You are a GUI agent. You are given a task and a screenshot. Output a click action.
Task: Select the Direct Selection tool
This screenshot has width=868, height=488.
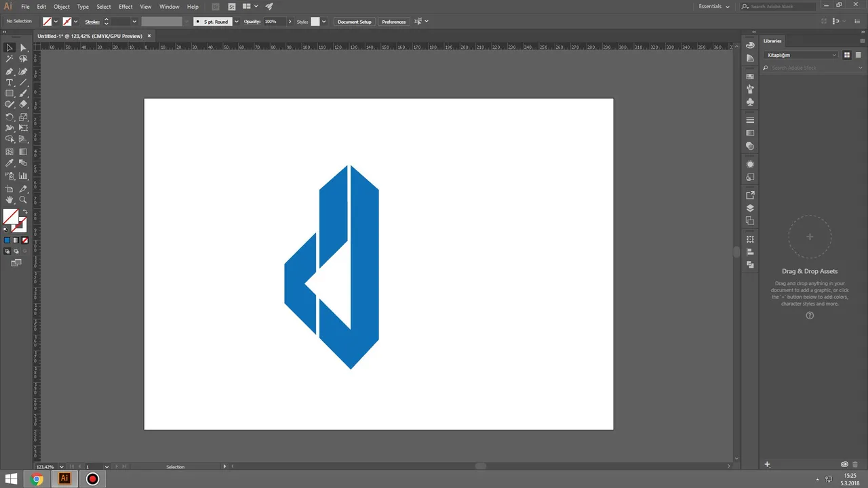click(23, 47)
